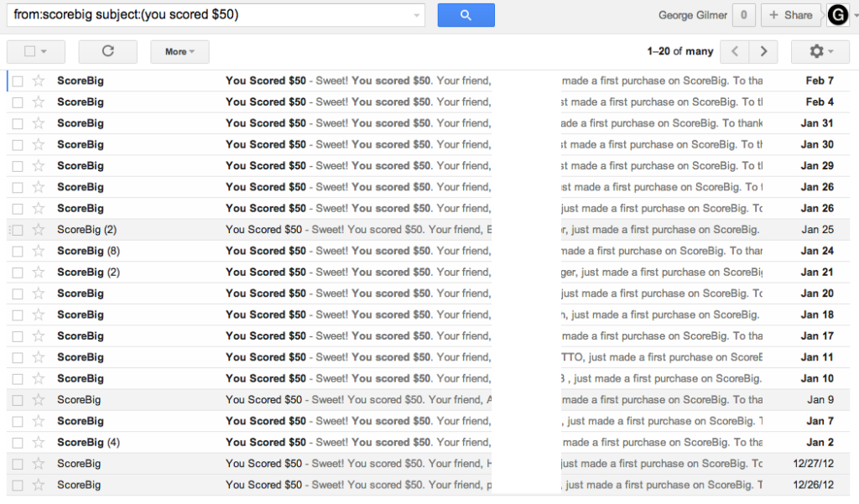Image resolution: width=859 pixels, height=504 pixels.
Task: Click snippet starting 'ger, just made'
Action: (661, 273)
